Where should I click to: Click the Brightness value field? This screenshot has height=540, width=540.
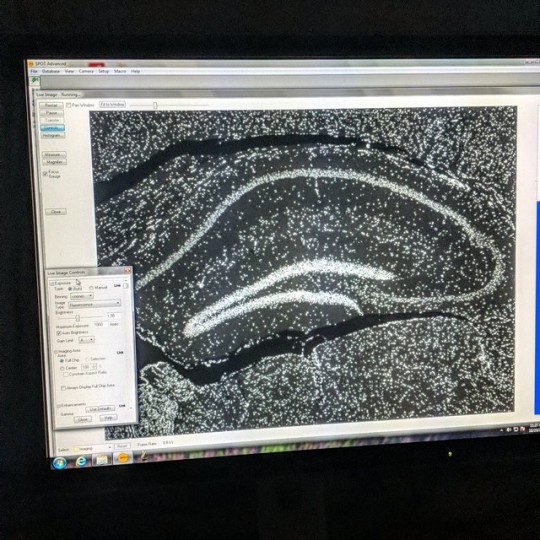coord(113,315)
